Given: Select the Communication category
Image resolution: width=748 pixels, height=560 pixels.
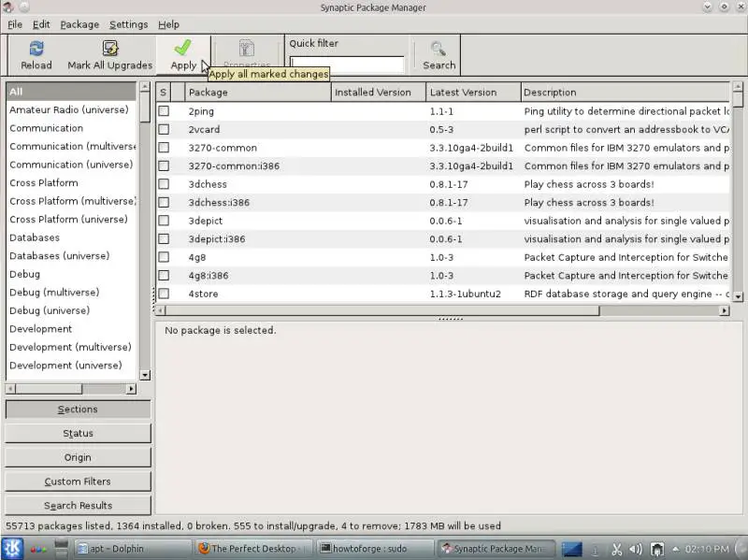Looking at the screenshot, I should click(71, 128).
